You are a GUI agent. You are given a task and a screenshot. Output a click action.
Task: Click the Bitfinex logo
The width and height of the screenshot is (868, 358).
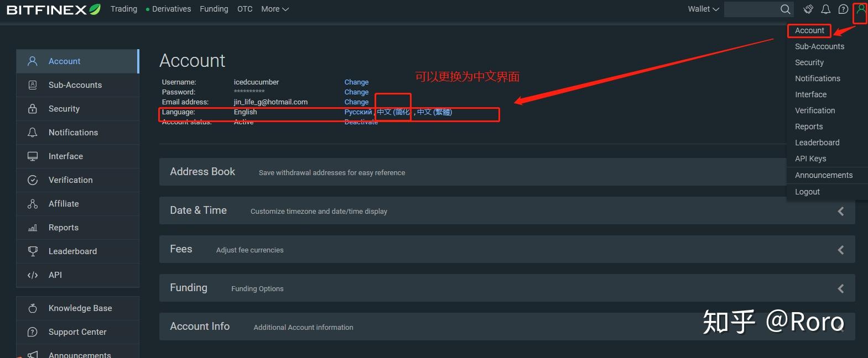[x=53, y=9]
